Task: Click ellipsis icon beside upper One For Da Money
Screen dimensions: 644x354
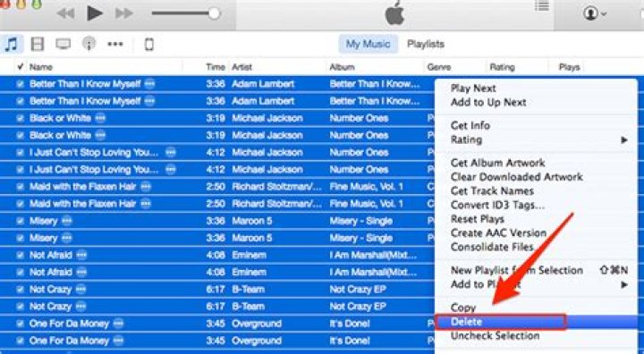Action: [118, 324]
